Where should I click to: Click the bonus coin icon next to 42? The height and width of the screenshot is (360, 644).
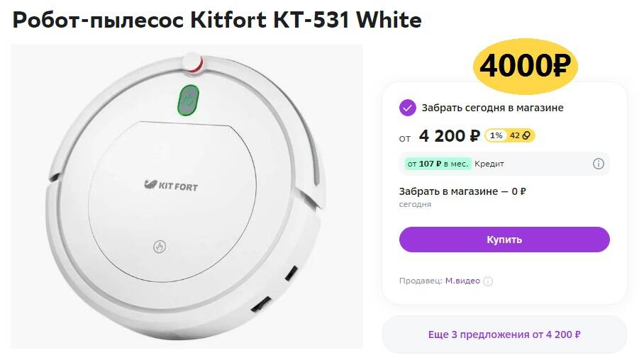(527, 135)
